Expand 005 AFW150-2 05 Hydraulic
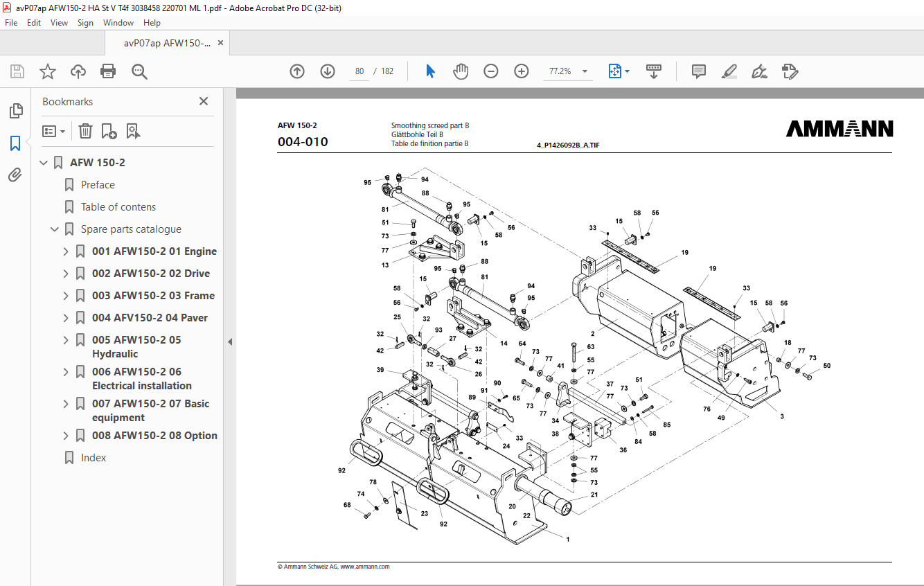The image size is (924, 586). tap(66, 340)
